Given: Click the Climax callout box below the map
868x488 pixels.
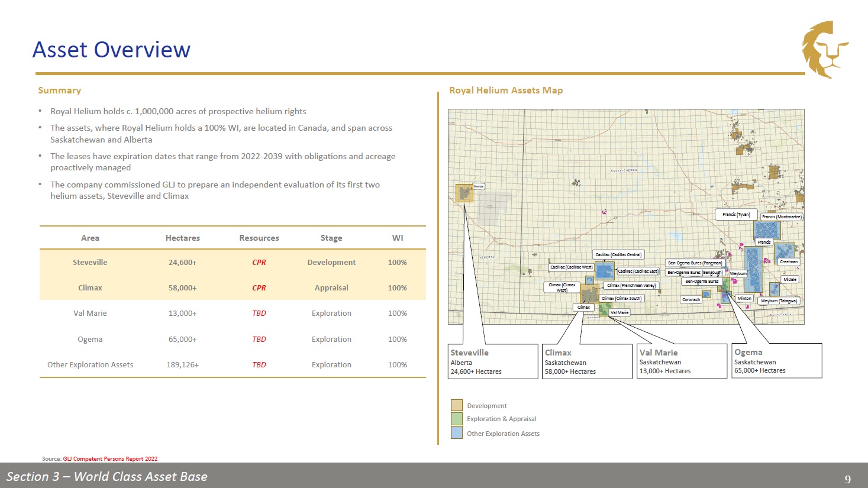Looking at the screenshot, I should click(587, 361).
